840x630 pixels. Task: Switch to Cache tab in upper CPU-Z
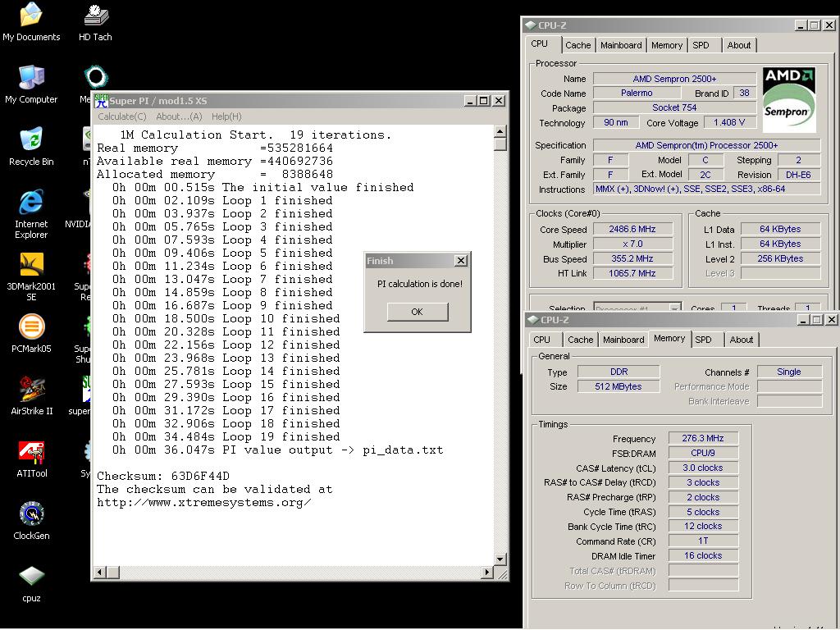click(578, 46)
